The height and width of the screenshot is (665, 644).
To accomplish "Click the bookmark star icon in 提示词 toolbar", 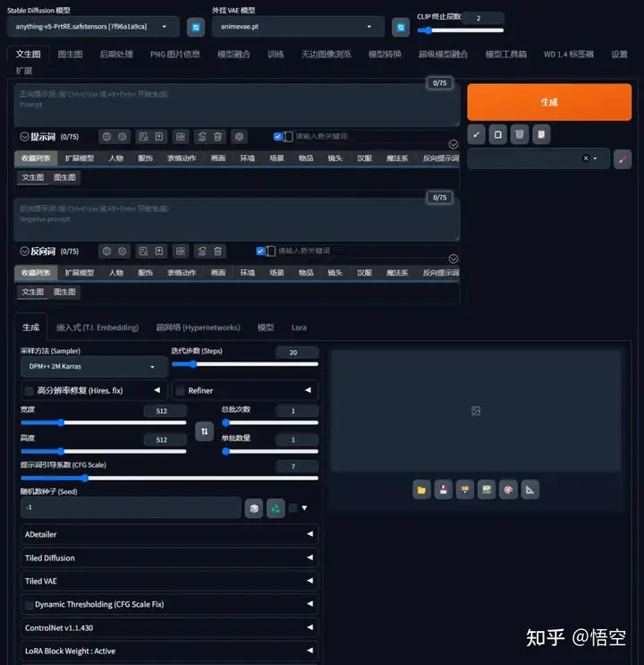I will (x=159, y=137).
